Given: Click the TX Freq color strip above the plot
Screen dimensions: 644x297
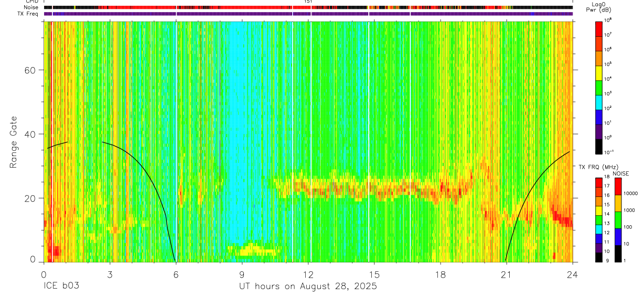Looking at the screenshot, I should click(x=308, y=14).
